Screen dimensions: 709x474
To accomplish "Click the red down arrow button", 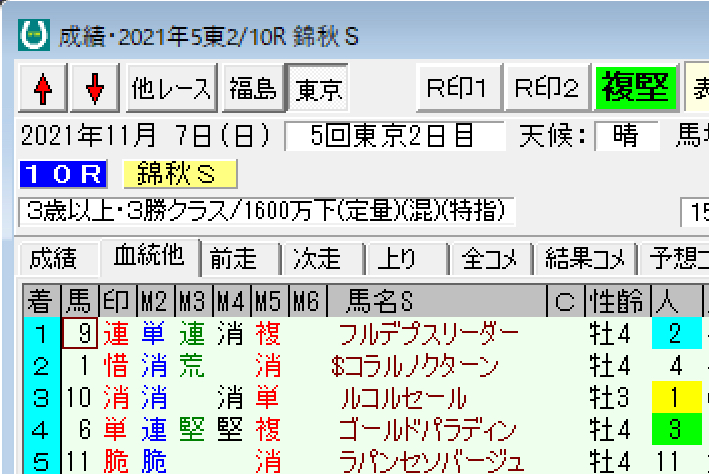I will point(95,88).
